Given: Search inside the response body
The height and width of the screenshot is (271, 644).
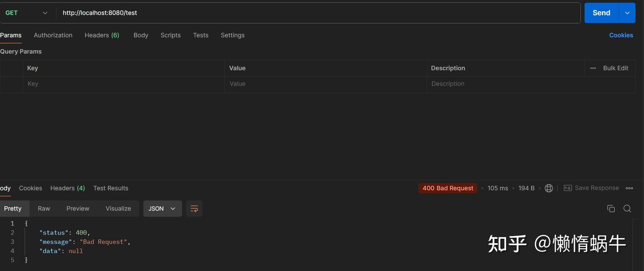Looking at the screenshot, I should (x=627, y=208).
